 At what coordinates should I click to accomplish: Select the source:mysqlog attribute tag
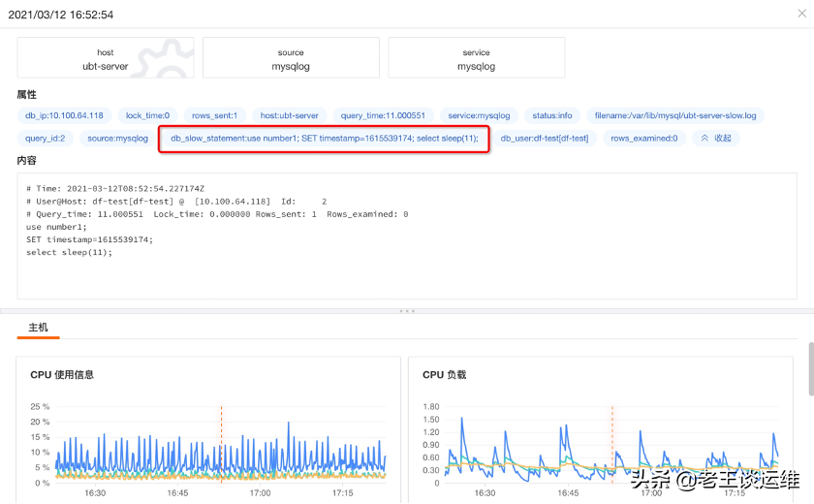[118, 138]
